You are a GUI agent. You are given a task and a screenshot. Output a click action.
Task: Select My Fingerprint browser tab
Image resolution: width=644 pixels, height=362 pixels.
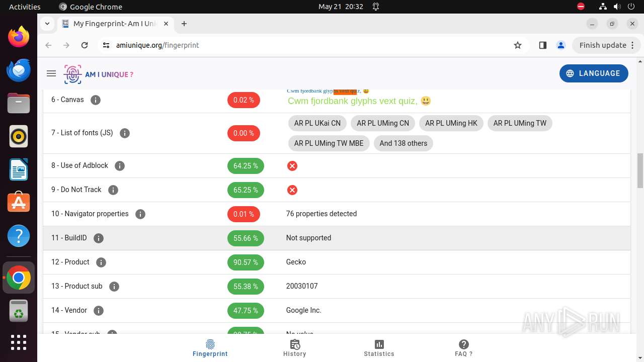[115, 24]
